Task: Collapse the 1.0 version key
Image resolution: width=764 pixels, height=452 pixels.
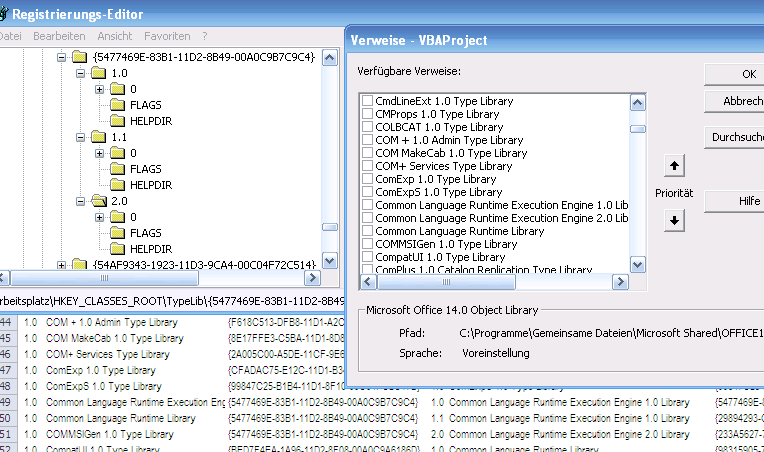Action: (x=80, y=74)
